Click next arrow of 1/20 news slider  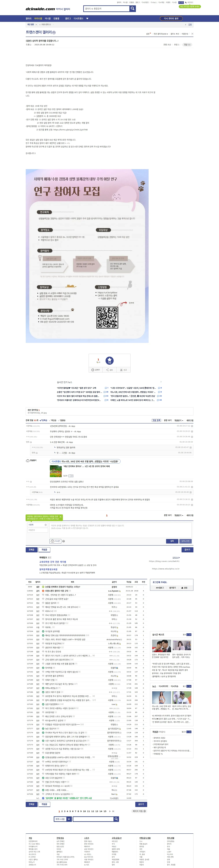point(72,476)
